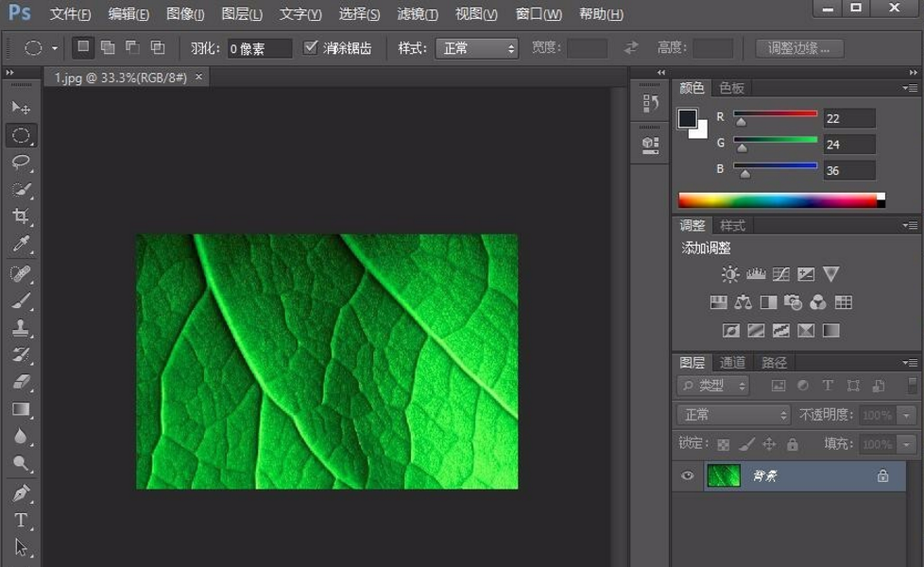Select the Clone Stamp tool
This screenshot has width=924, height=567.
[x=21, y=326]
